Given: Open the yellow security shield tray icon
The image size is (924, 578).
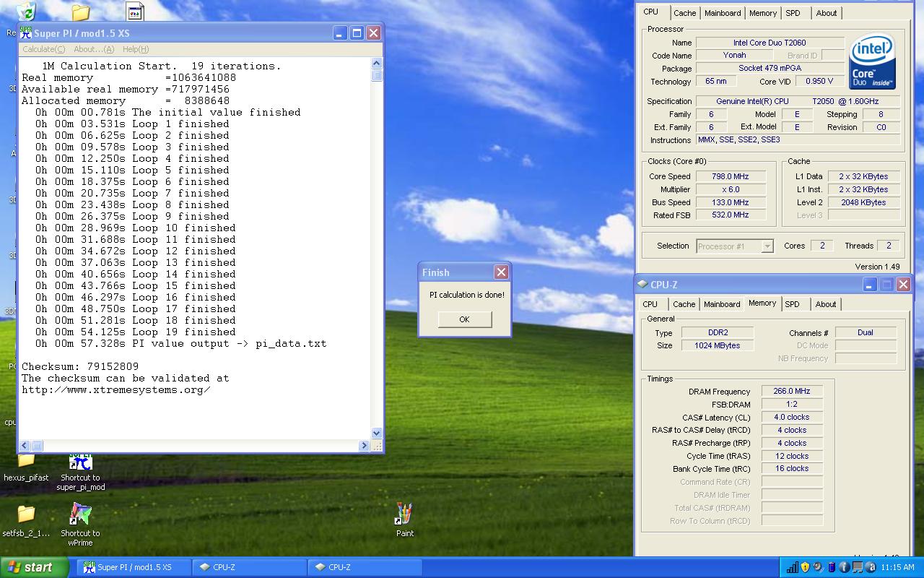Looking at the screenshot, I should coord(805,567).
